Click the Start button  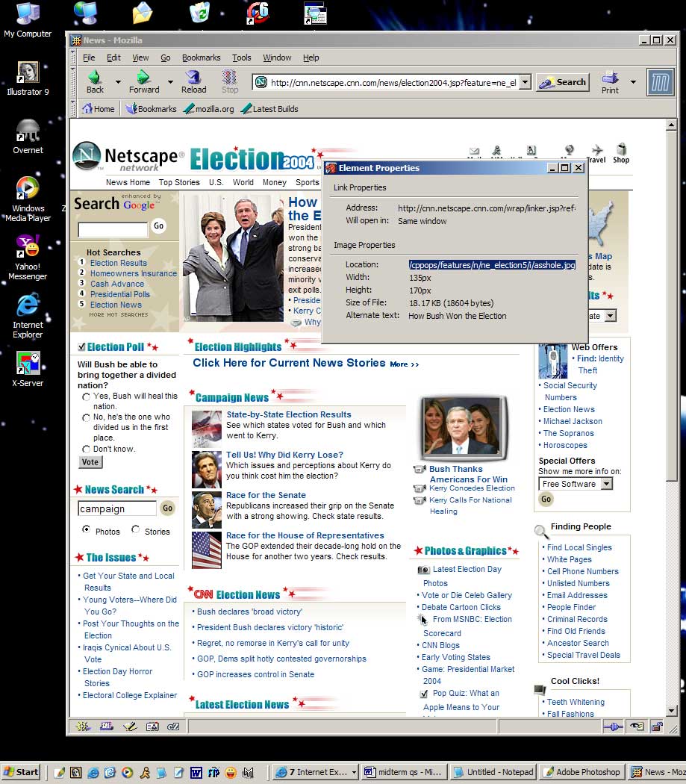(x=21, y=772)
